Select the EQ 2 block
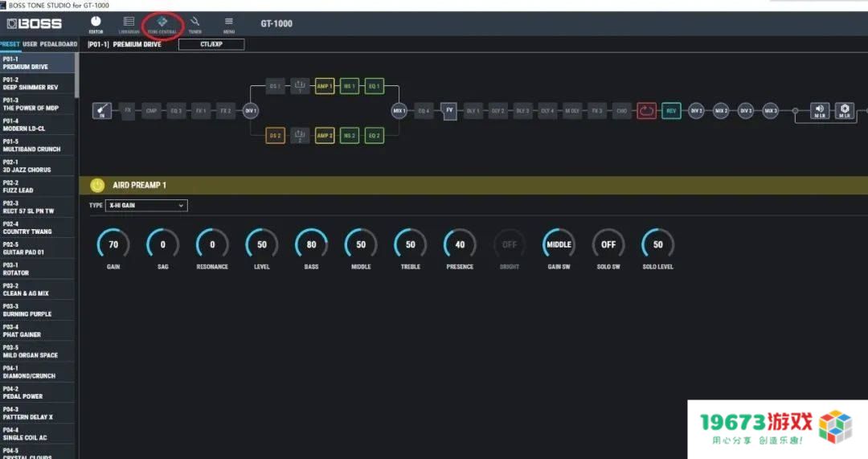 coord(375,136)
